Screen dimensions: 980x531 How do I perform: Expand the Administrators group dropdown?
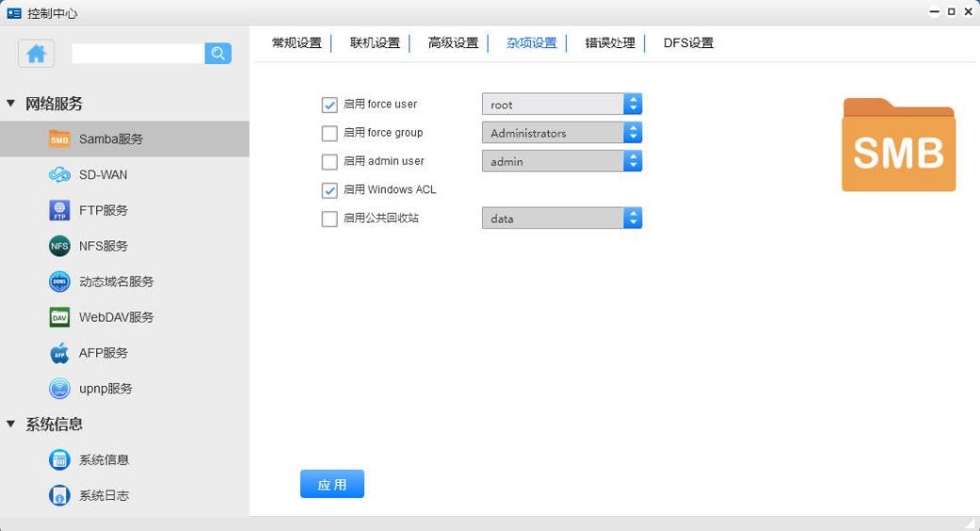[561, 133]
